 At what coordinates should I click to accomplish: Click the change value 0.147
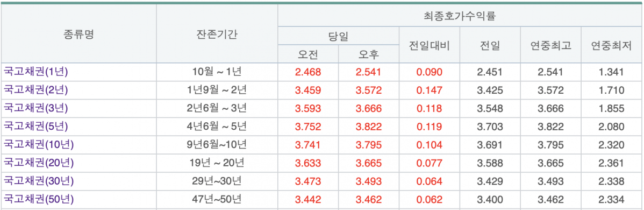point(429,90)
